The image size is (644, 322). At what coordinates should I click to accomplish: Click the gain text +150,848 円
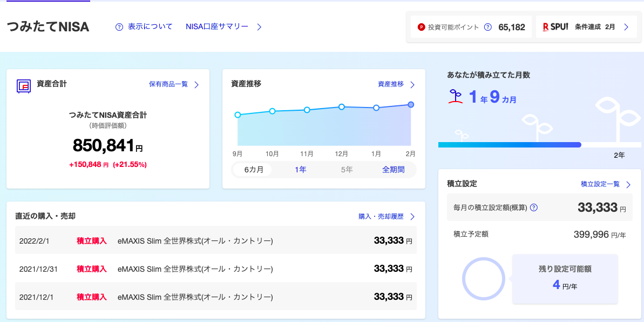click(x=89, y=164)
